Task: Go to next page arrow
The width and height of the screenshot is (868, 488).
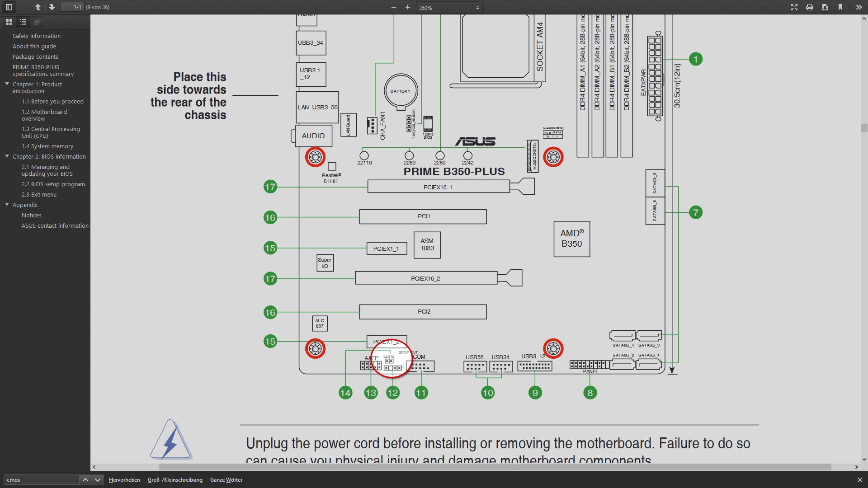Action: point(52,7)
